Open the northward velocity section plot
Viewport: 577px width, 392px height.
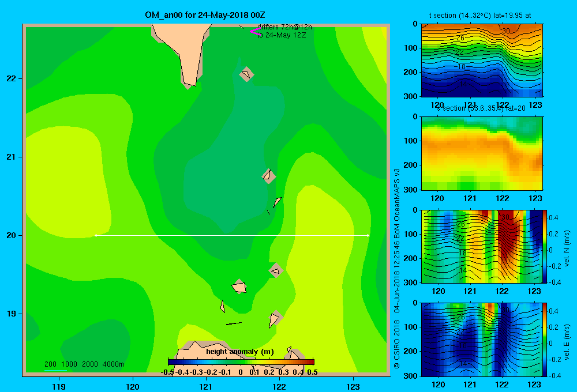(482, 246)
